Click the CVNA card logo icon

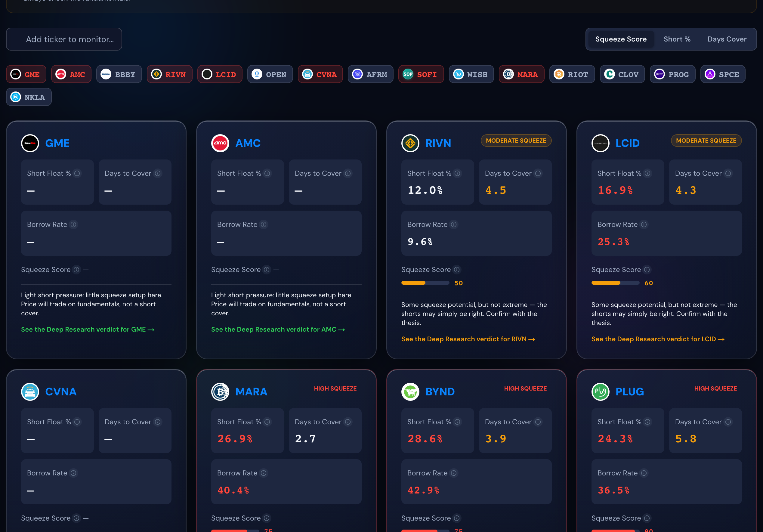pos(30,392)
